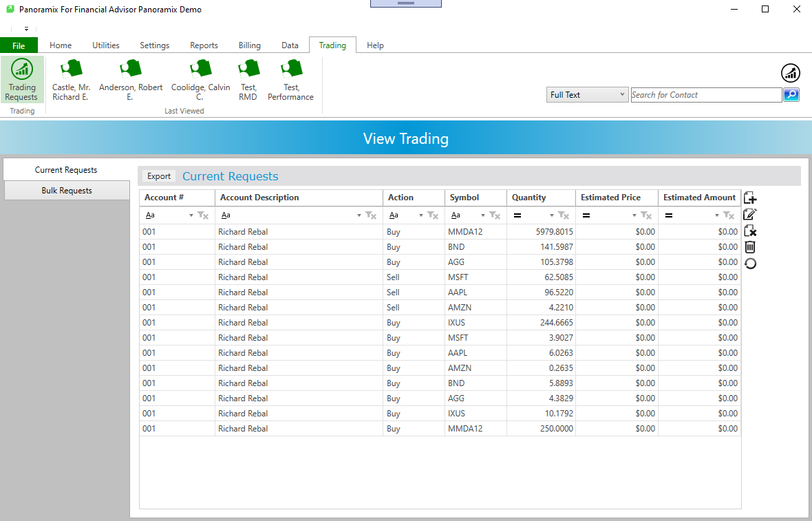Open last viewed contact Test, Performance
This screenshot has height=521, width=812.
click(290, 80)
